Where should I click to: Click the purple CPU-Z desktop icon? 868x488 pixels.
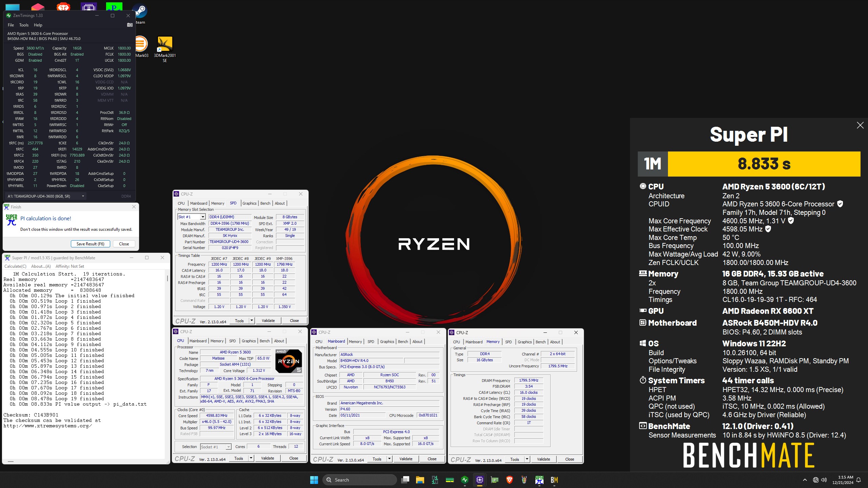pyautogui.click(x=88, y=7)
